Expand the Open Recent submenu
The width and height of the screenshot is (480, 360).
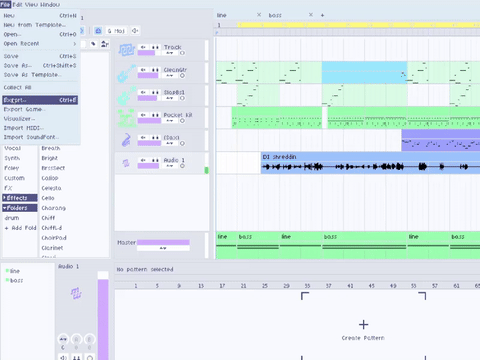(40, 44)
